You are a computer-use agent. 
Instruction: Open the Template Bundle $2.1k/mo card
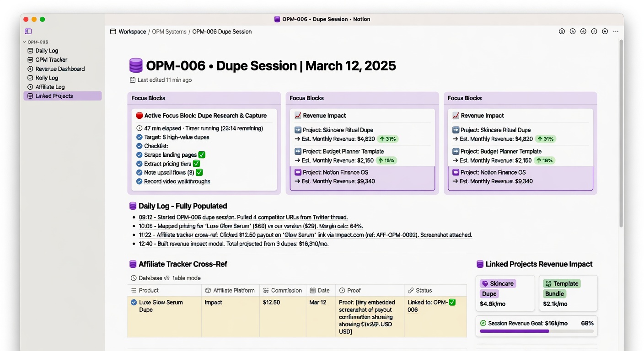pyautogui.click(x=568, y=293)
